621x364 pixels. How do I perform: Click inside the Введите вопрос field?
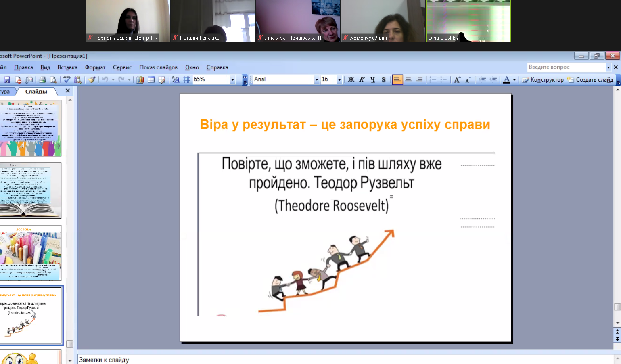coord(567,67)
